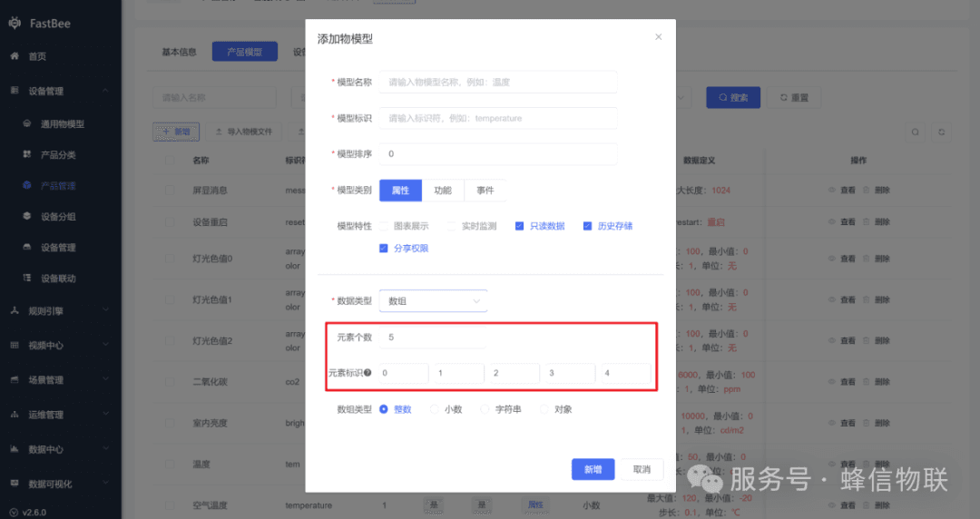
Task: Click the 数据中心 sidebar icon
Action: tap(15, 449)
